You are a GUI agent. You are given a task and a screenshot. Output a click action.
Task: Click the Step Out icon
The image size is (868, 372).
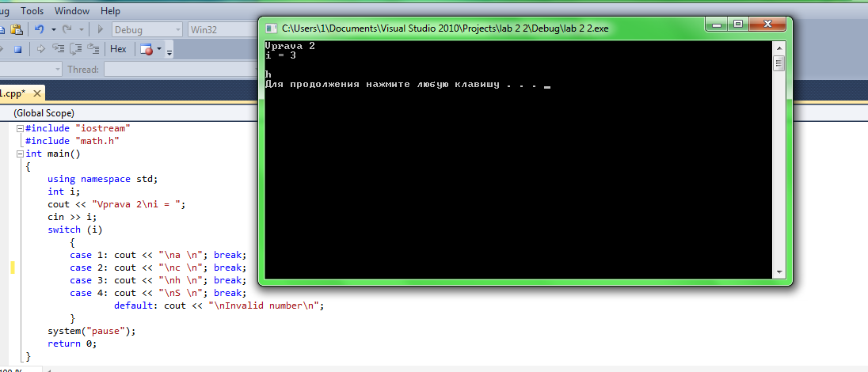pos(93,49)
